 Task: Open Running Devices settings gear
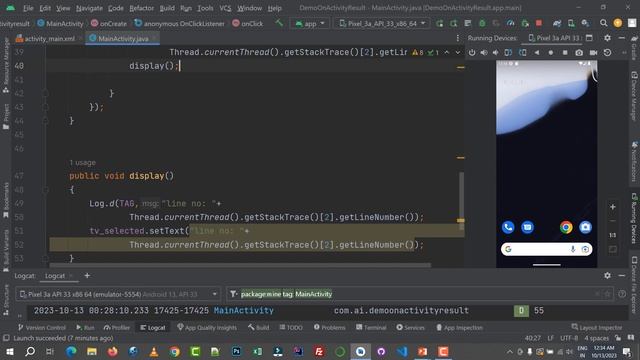pos(607,38)
